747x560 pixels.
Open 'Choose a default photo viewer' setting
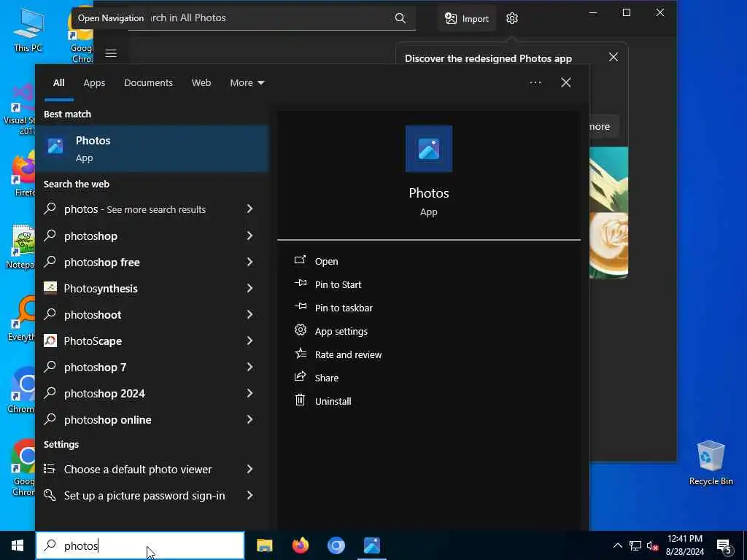coord(152,470)
